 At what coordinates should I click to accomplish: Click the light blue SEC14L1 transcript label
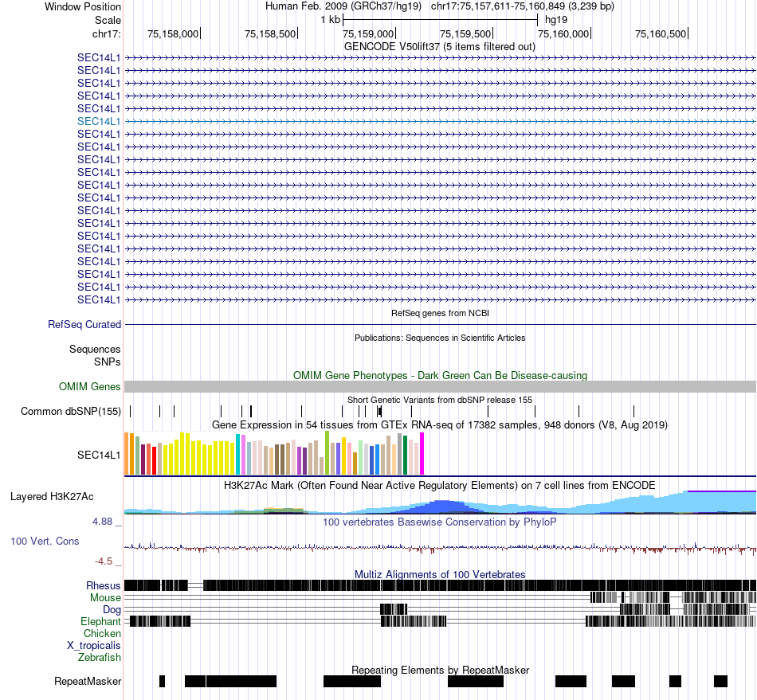99,122
